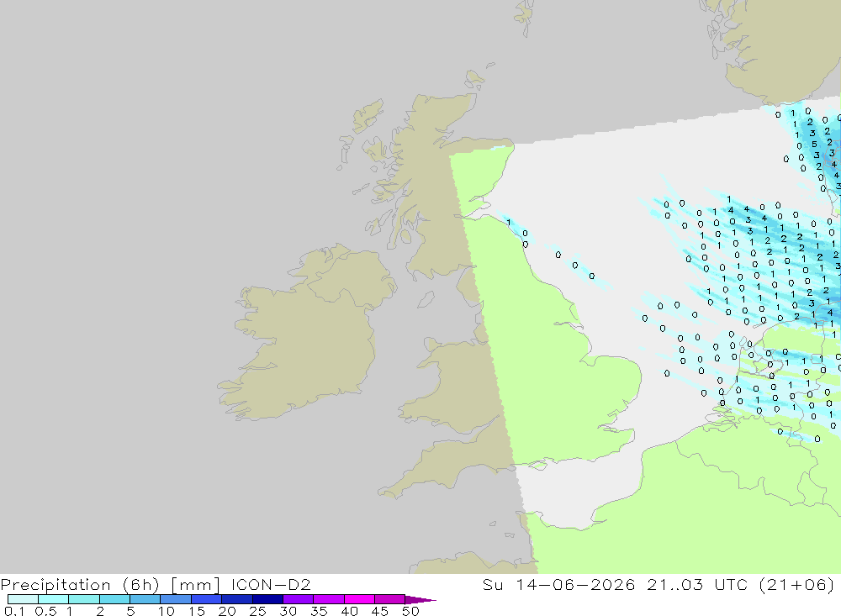841x616 pixels.
Task: Click the '35' legend label
Action: click(x=319, y=611)
